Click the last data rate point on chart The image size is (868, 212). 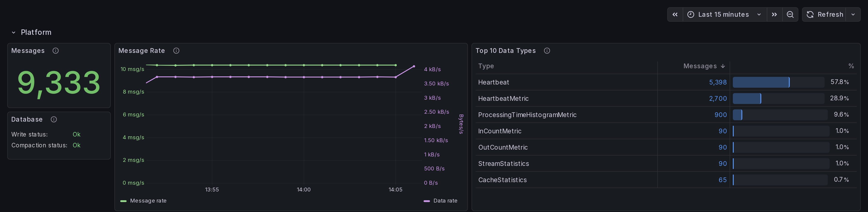pyautogui.click(x=414, y=66)
